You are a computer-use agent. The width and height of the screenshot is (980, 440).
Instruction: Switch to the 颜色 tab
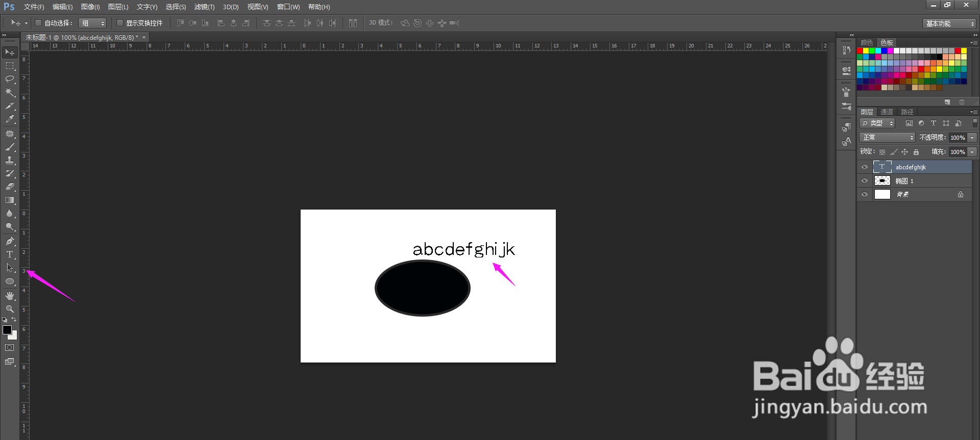867,43
